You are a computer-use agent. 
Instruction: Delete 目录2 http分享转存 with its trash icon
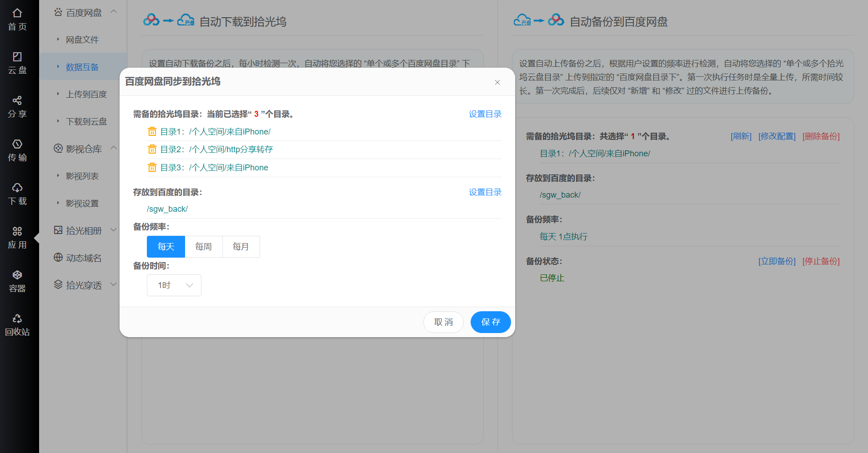(152, 149)
